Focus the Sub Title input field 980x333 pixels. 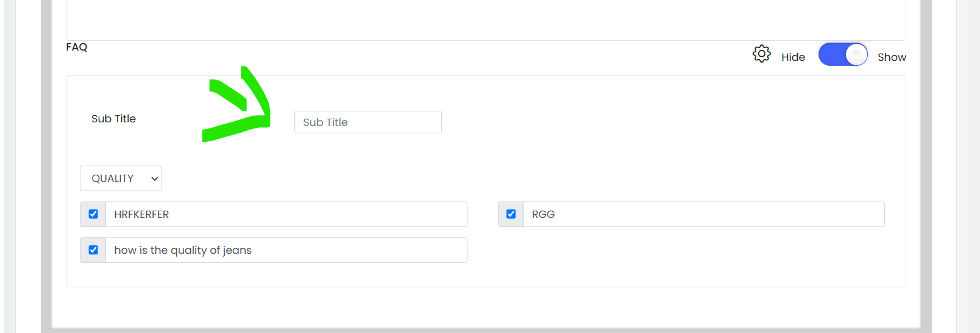point(368,122)
